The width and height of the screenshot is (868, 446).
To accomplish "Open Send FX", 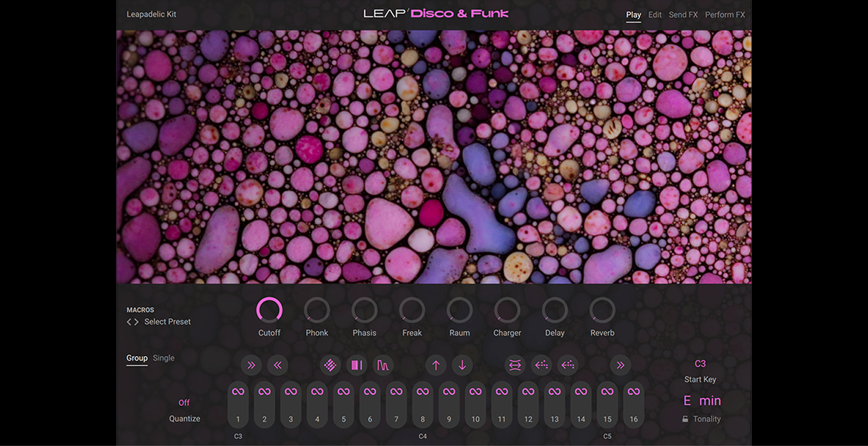I will 683,14.
